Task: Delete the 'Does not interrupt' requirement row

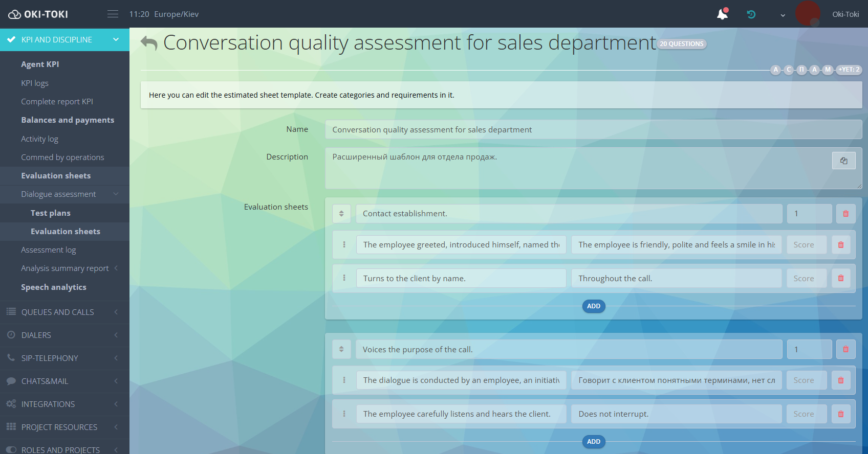Action: pyautogui.click(x=840, y=414)
